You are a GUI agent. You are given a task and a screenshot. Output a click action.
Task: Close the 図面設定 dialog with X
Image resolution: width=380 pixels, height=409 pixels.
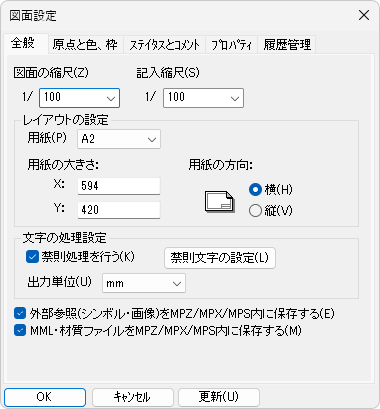[x=364, y=15]
